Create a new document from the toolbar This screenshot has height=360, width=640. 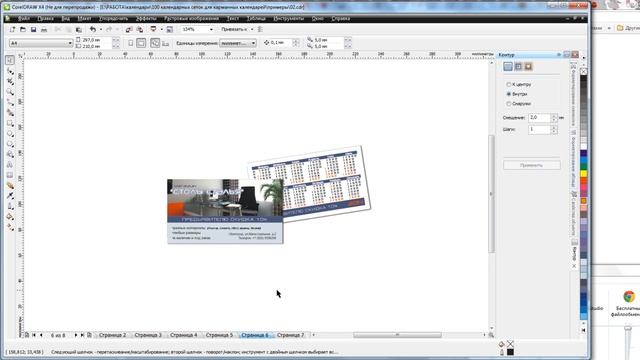12,29
